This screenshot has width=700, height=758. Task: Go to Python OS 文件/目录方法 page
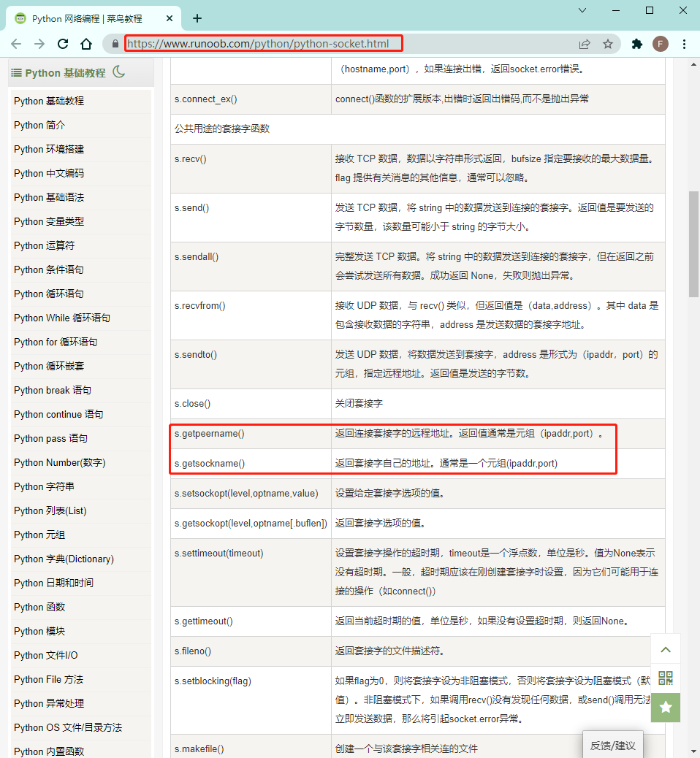coord(68,727)
